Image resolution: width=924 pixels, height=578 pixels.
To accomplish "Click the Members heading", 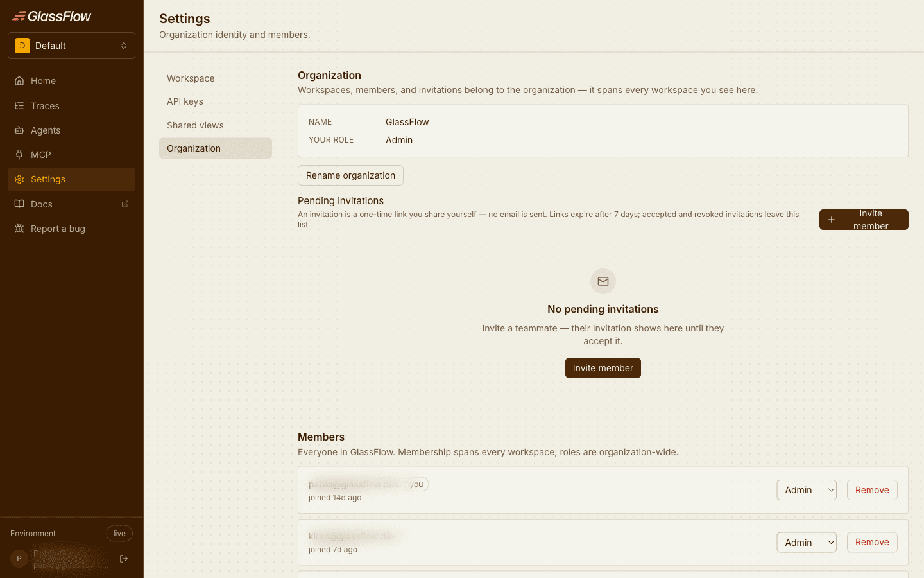I will (321, 437).
